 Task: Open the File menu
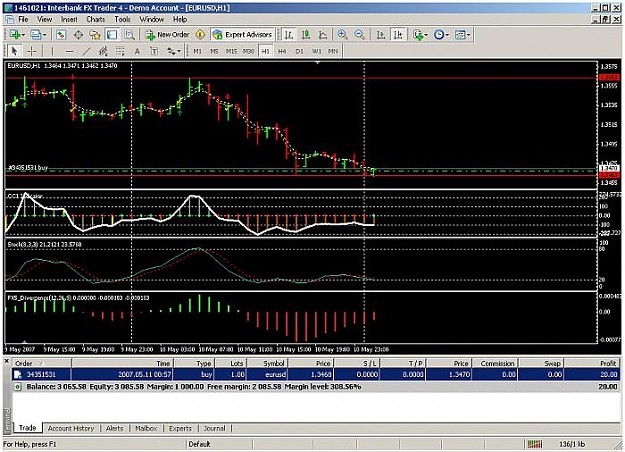pyautogui.click(x=23, y=19)
